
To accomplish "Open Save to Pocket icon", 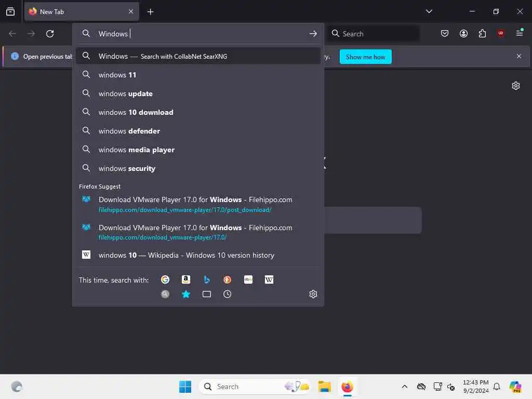I will click(445, 33).
